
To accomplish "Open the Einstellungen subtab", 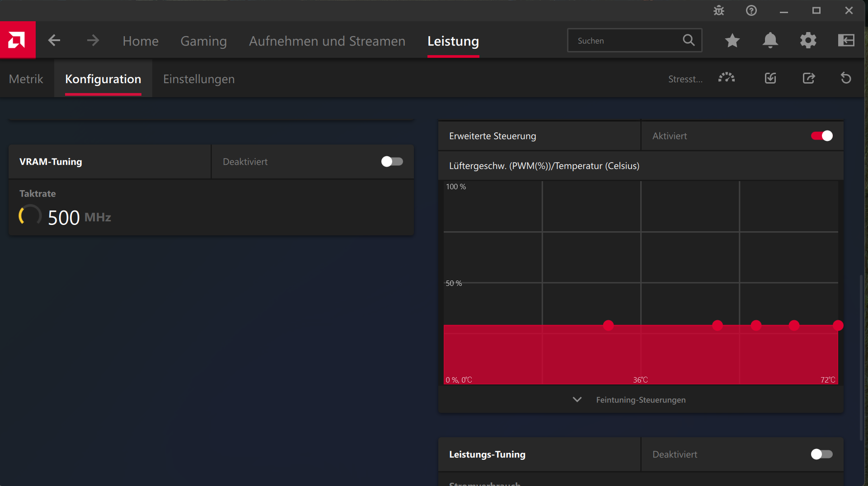I will tap(199, 79).
